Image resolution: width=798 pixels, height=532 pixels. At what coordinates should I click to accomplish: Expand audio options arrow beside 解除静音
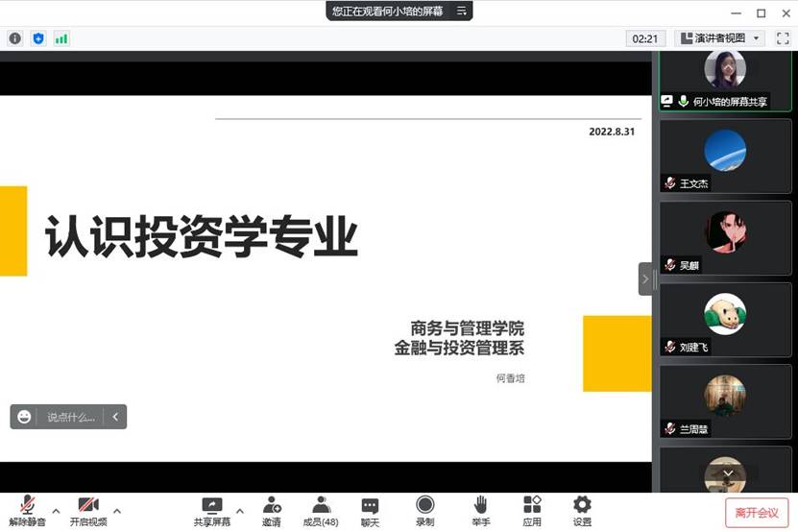click(x=56, y=510)
